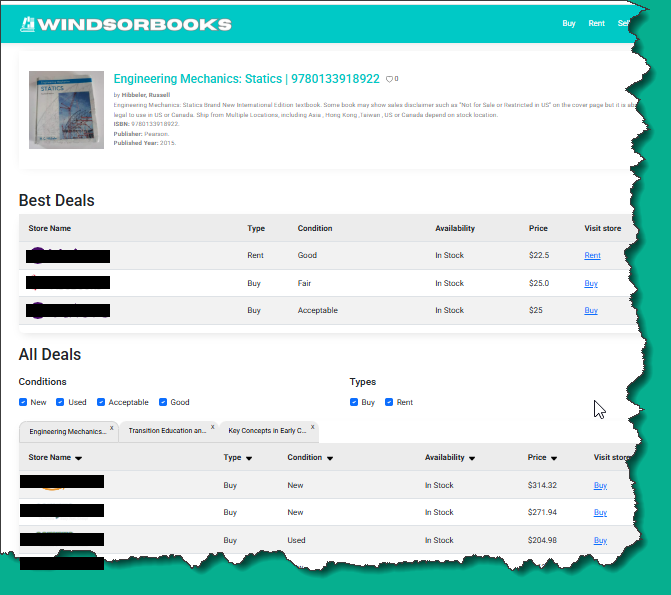Screen dimensions: 671x595
Task: Close the Key Concepts in Early C... tab
Action: (x=313, y=427)
